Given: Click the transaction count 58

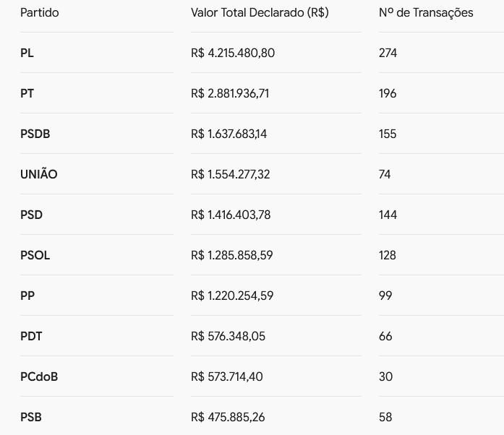Looking at the screenshot, I should click(x=385, y=418).
